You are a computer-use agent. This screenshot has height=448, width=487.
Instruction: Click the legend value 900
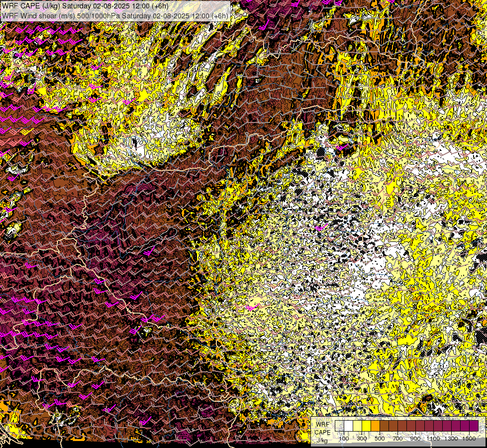click(415, 439)
